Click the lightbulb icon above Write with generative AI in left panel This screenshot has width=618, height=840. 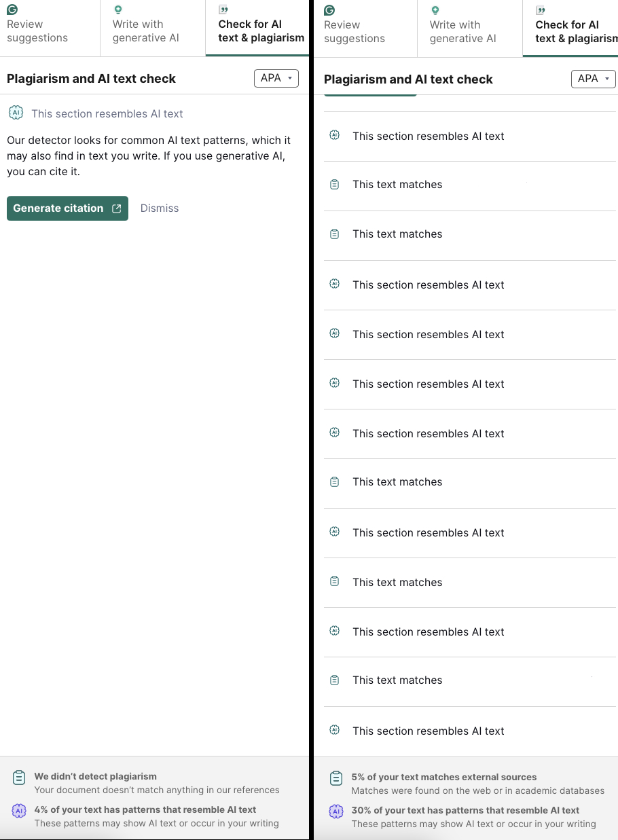(118, 10)
